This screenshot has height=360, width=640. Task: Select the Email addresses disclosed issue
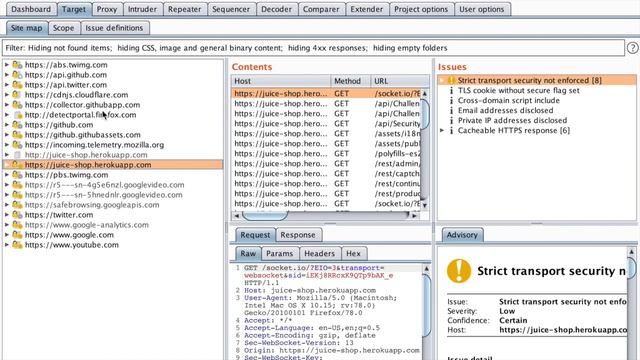[505, 110]
